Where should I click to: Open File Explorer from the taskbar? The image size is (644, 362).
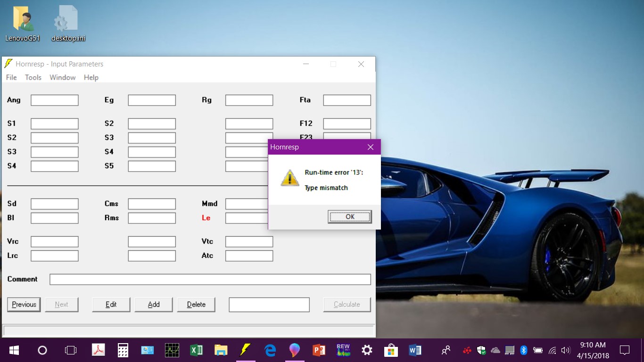coord(221,350)
